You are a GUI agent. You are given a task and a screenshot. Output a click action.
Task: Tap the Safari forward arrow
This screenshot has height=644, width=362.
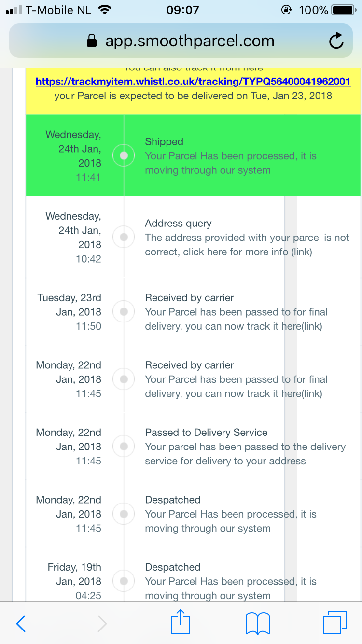pos(102,623)
